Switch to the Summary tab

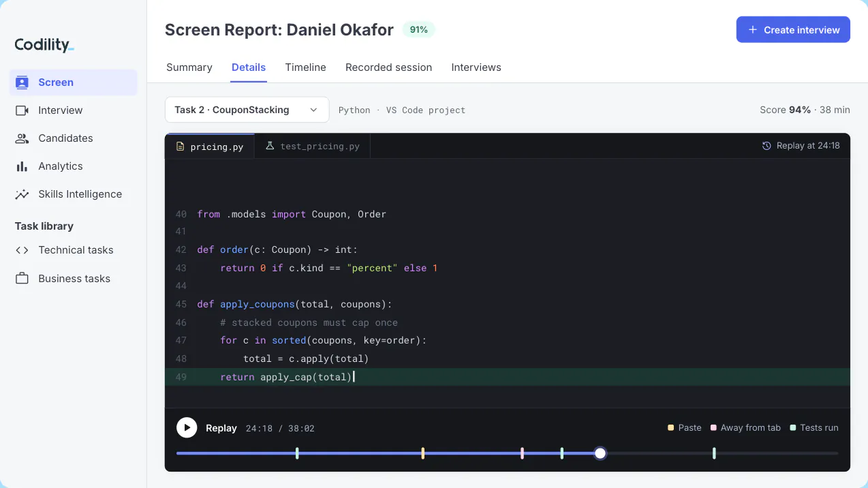[x=189, y=67]
